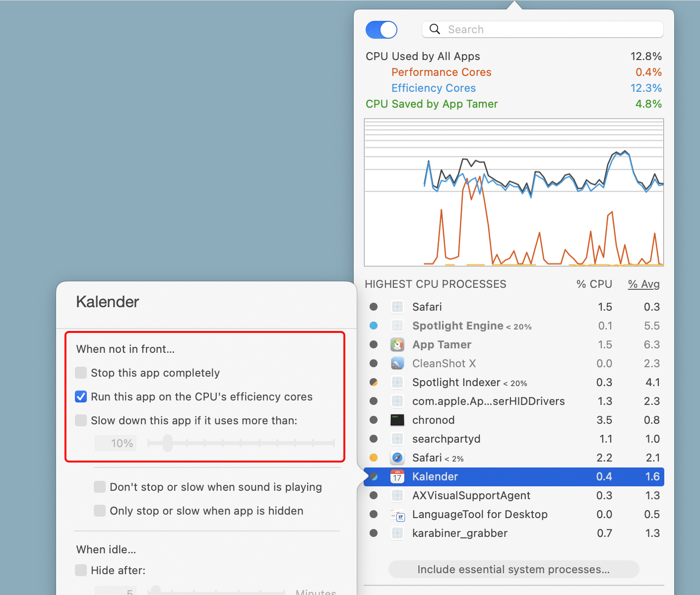The width and height of the screenshot is (700, 595).
Task: Click the searchpartyd process name
Action: click(x=446, y=439)
